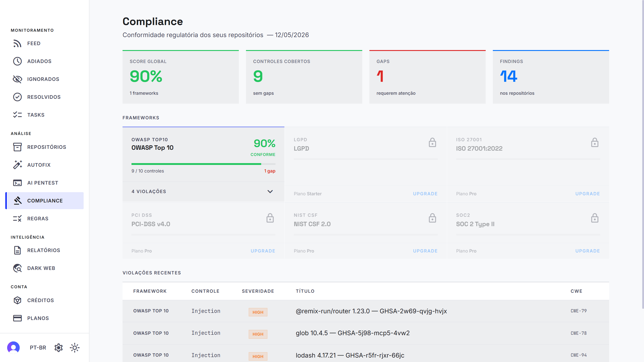Click the Controle column header
Viewport: 644px width, 362px height.
[205, 291]
